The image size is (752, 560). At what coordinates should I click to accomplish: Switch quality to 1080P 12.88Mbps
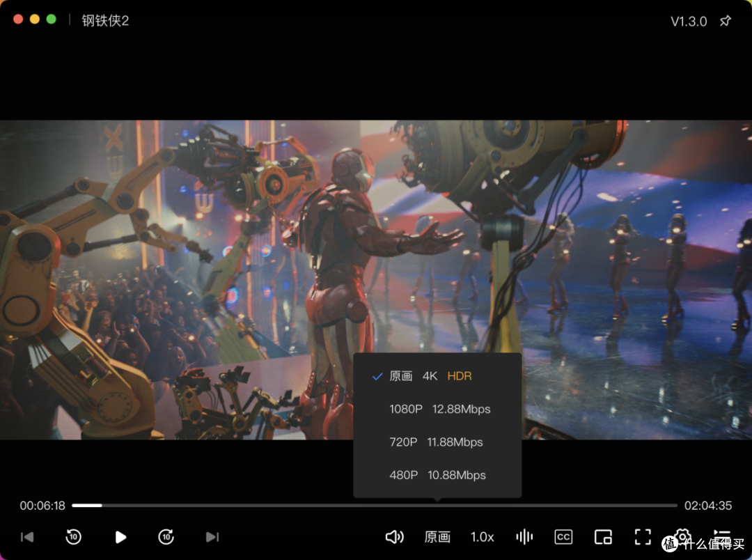(437, 409)
